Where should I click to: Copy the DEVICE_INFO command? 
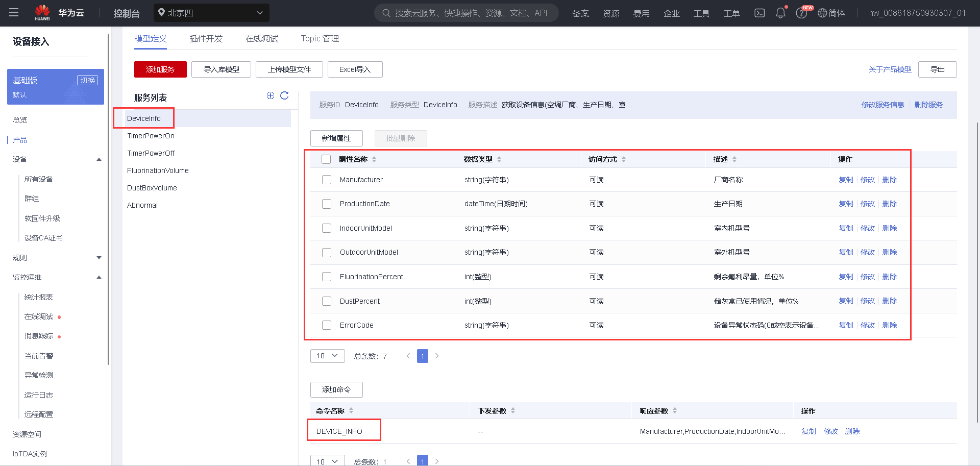[809, 431]
